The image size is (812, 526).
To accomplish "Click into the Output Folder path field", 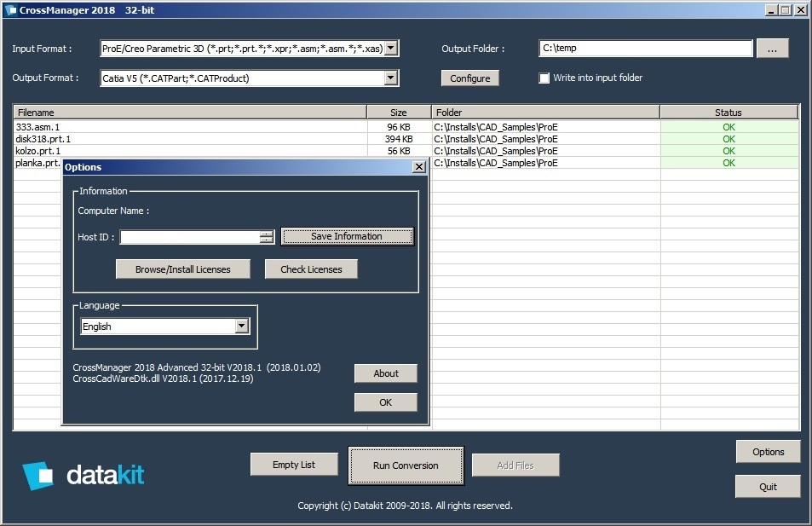I will [x=645, y=49].
